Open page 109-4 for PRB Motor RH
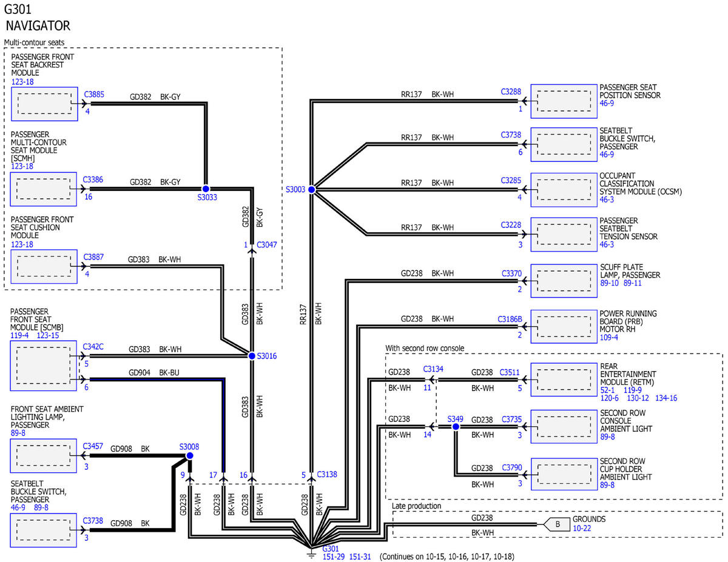Viewport: 728px width, 562px height. click(x=608, y=338)
